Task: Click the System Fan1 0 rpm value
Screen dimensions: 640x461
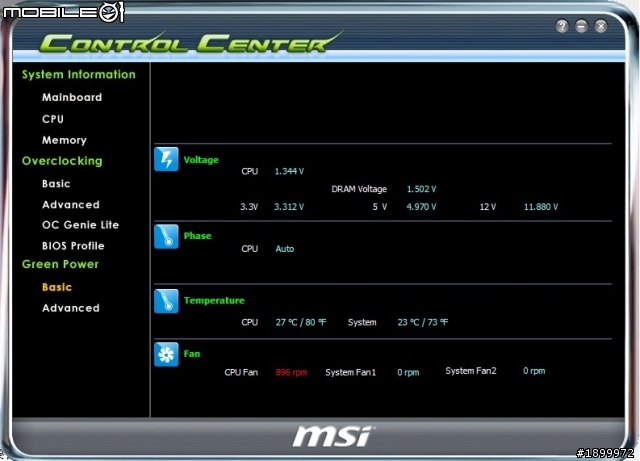Action: tap(408, 372)
